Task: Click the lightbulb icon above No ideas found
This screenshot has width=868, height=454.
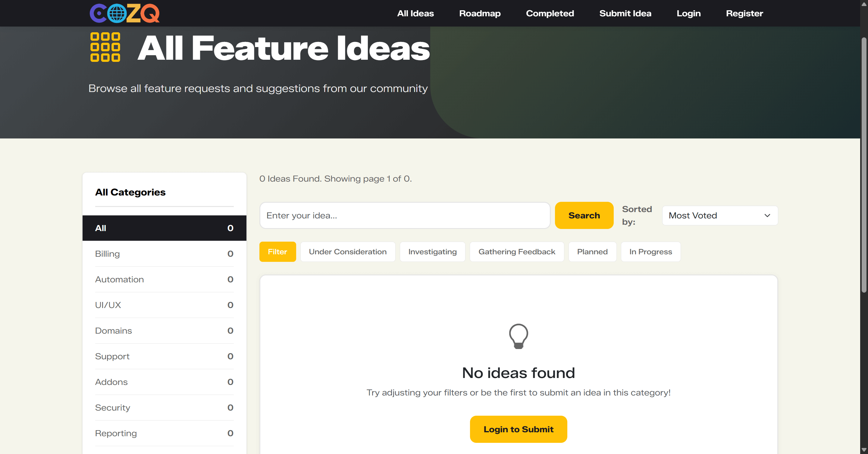Action: coord(518,336)
